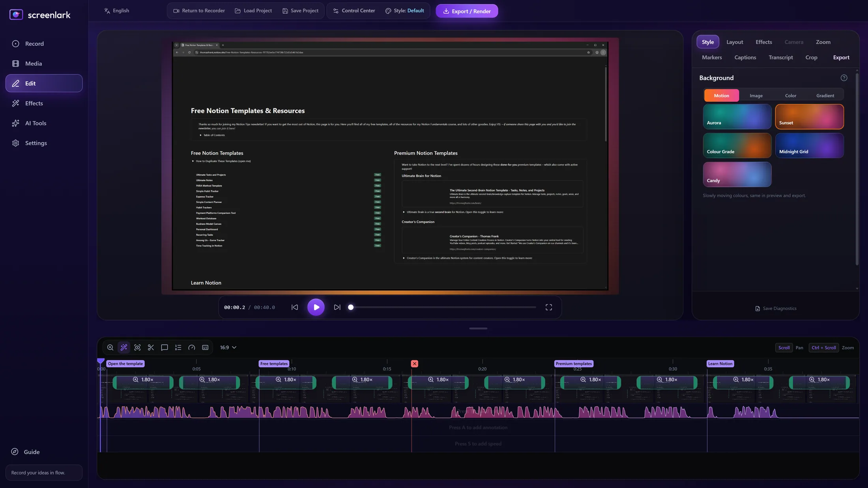Open Media in the left sidebar
This screenshot has width=868, height=488.
[44, 63]
